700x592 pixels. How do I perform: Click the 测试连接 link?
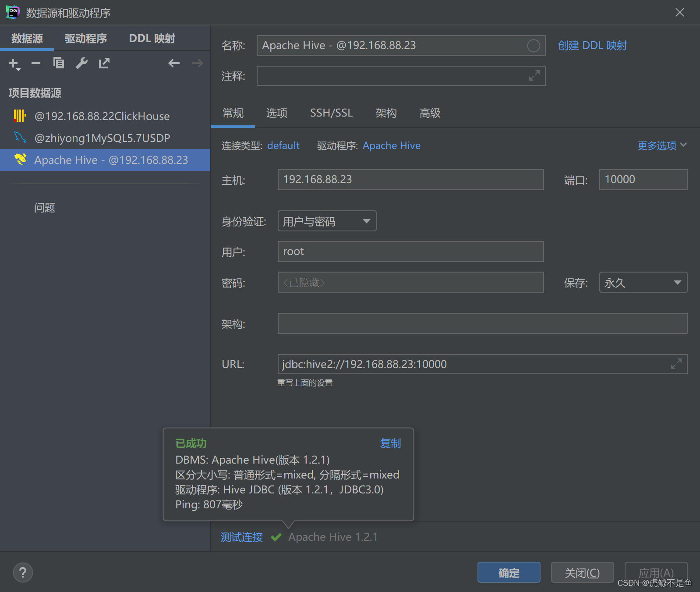click(x=242, y=537)
